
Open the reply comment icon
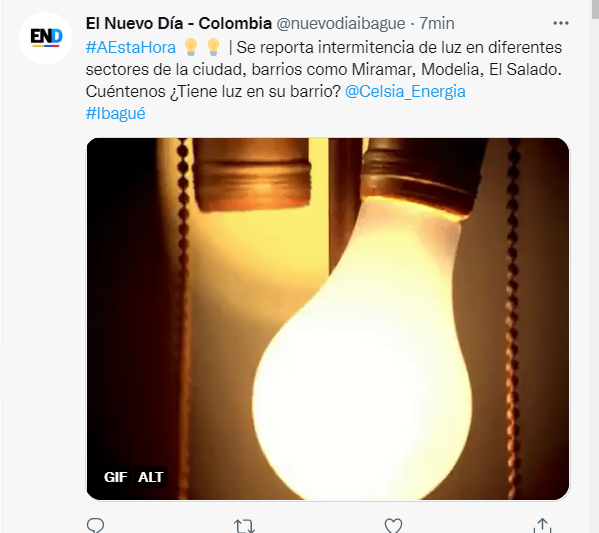[96, 526]
